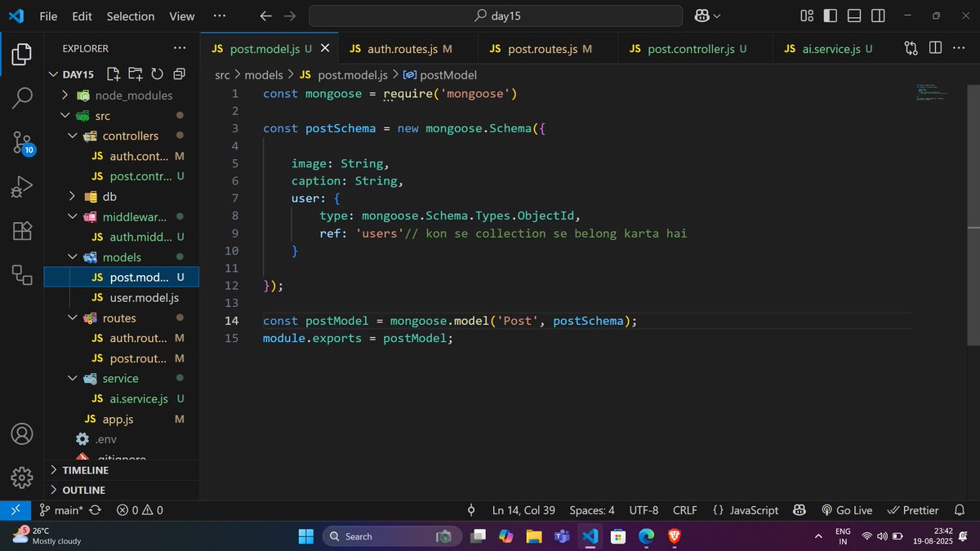Screen dimensions: 980x551
Task: Toggle secondary side bar visibility
Action: [878, 16]
